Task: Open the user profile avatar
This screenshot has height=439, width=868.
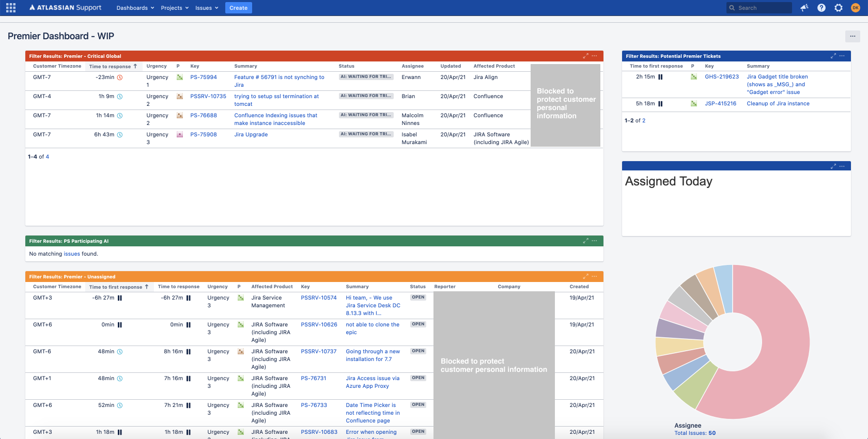Action: point(856,8)
